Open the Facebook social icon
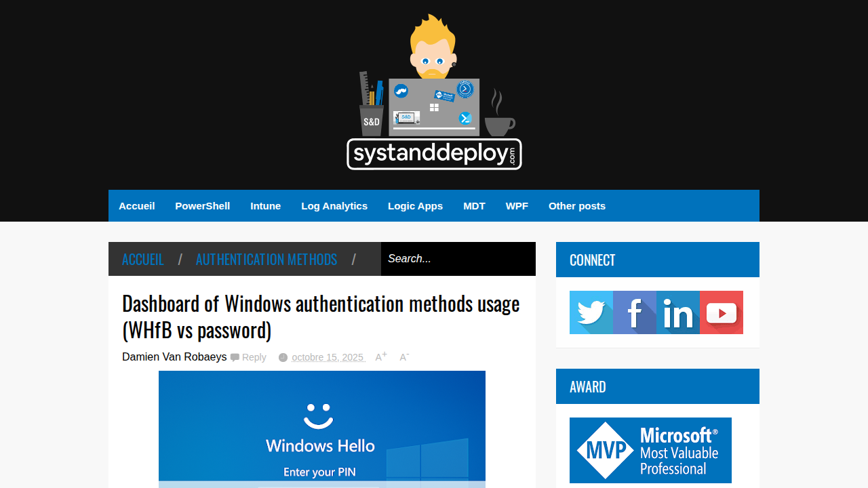 click(635, 312)
